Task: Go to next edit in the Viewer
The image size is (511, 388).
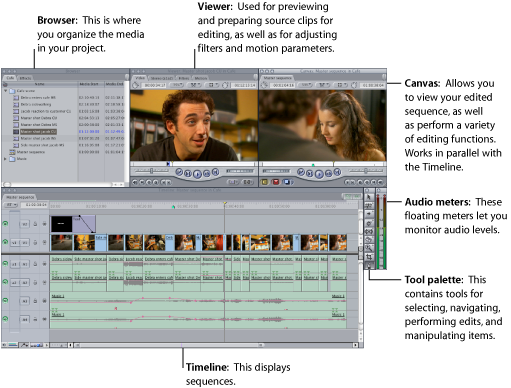Action: coord(215,172)
